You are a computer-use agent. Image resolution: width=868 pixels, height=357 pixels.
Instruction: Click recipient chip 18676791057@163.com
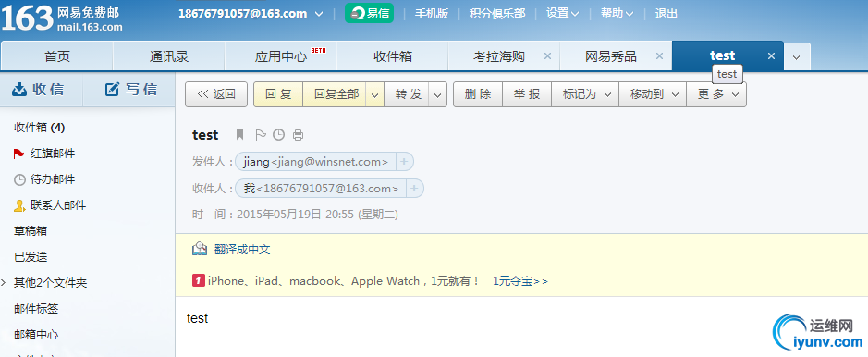321,188
